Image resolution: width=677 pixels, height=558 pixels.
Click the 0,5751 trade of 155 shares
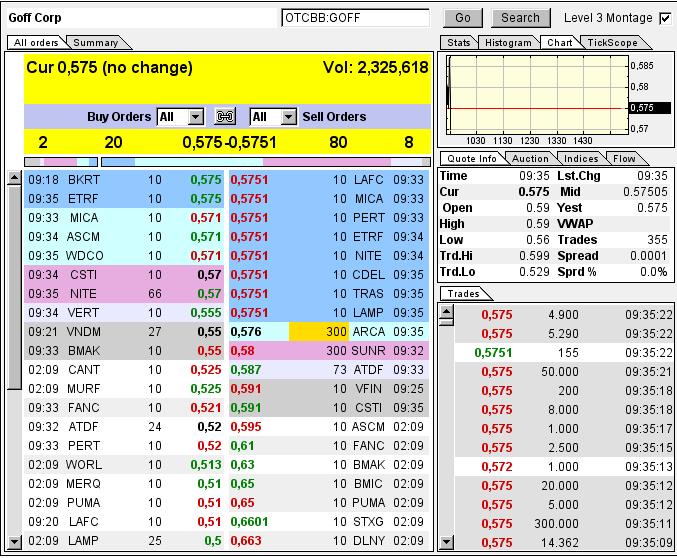click(564, 353)
